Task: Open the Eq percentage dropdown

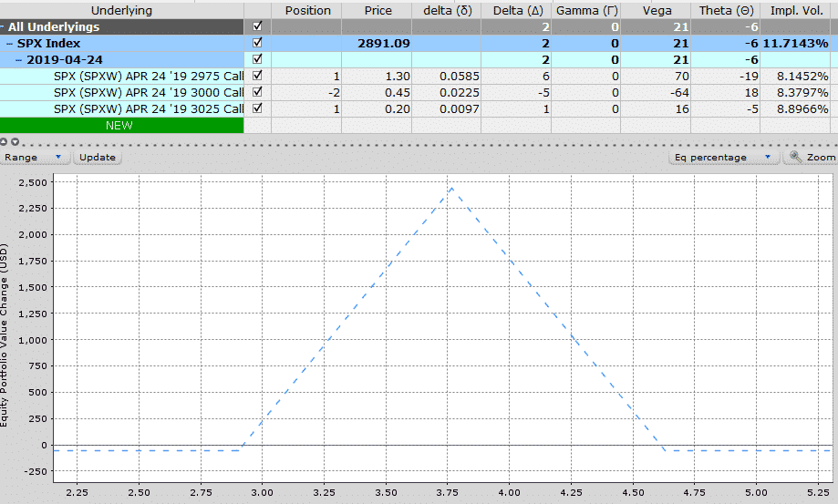Action: click(x=724, y=157)
